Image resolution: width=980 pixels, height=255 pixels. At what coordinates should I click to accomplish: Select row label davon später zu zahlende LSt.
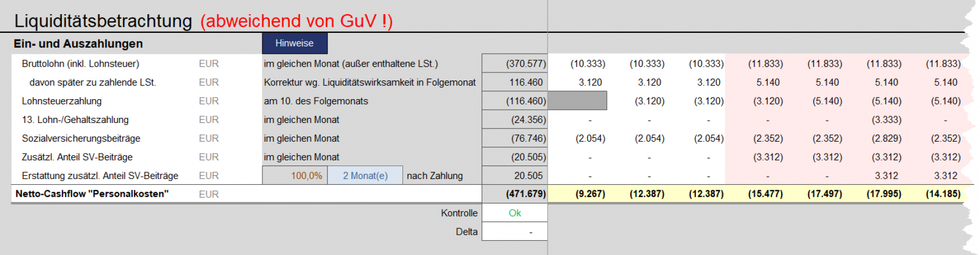92,83
